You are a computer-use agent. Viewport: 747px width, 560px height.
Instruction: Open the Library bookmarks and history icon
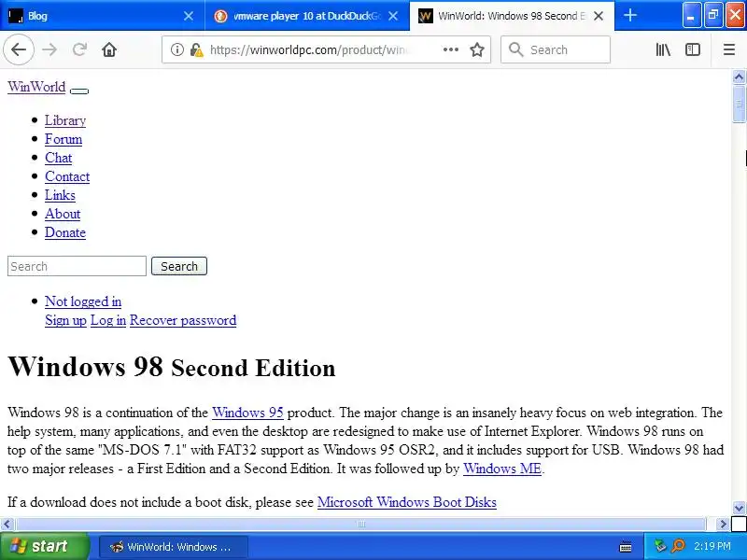(x=663, y=49)
